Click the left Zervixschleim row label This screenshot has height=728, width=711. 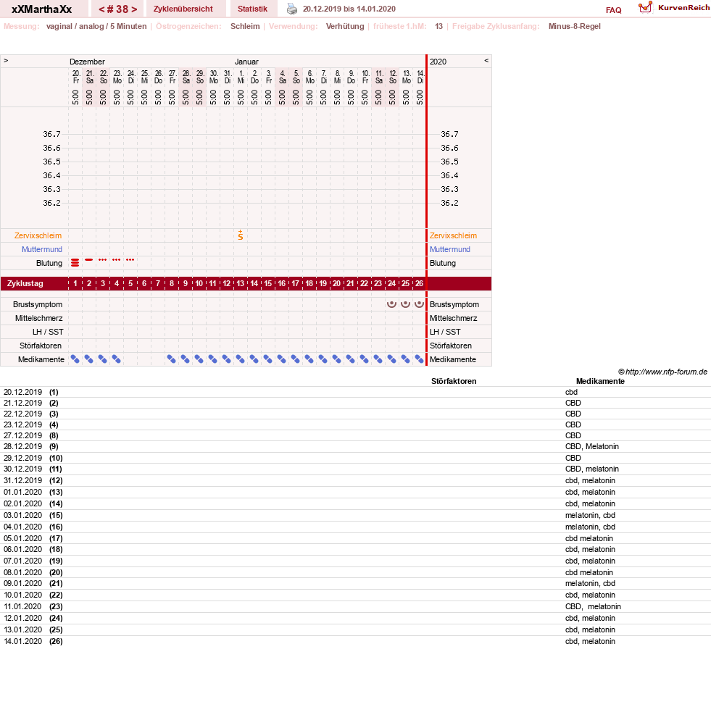38,235
